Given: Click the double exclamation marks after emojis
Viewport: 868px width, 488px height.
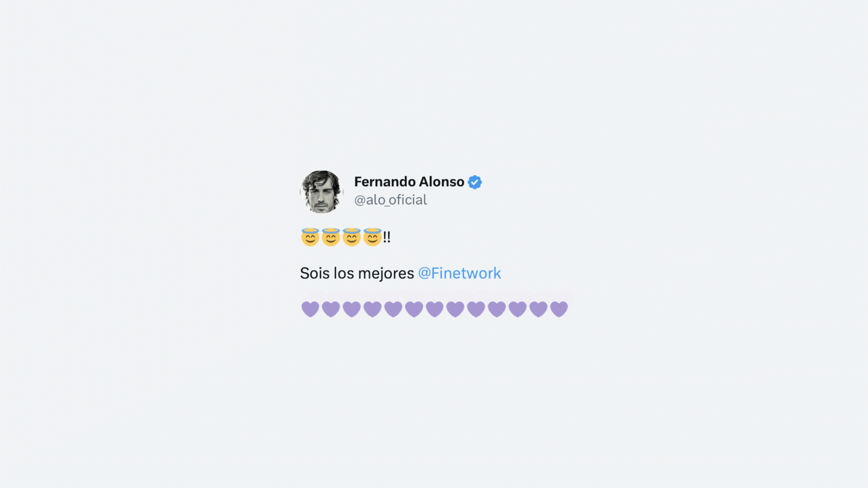Looking at the screenshot, I should coord(387,236).
